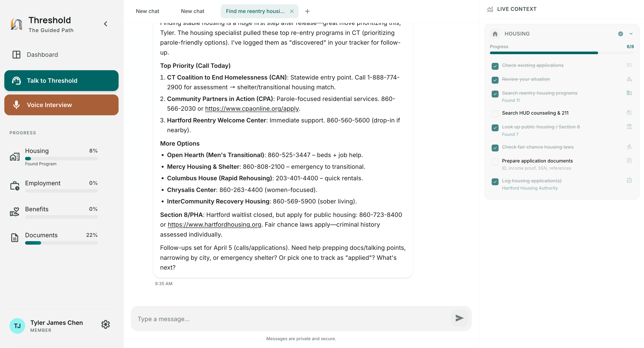Viewport: 644px width, 348px height.
Task: Switch to the first New chat tab
Action: (148, 11)
